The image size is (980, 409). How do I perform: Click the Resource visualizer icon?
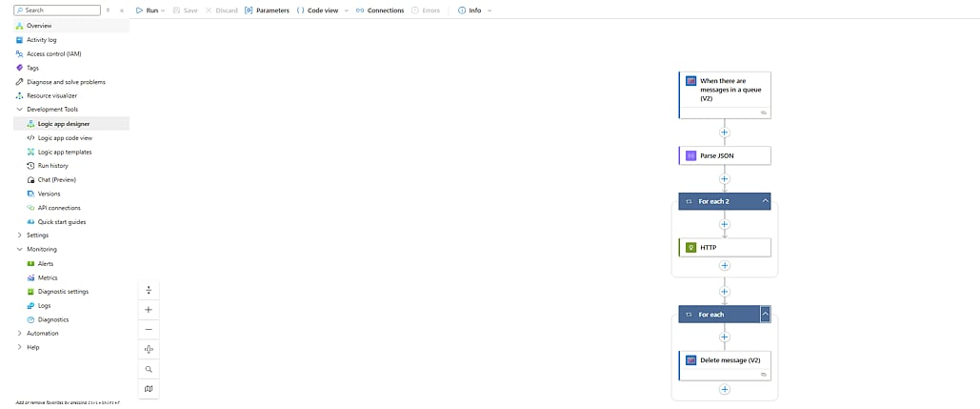[19, 95]
